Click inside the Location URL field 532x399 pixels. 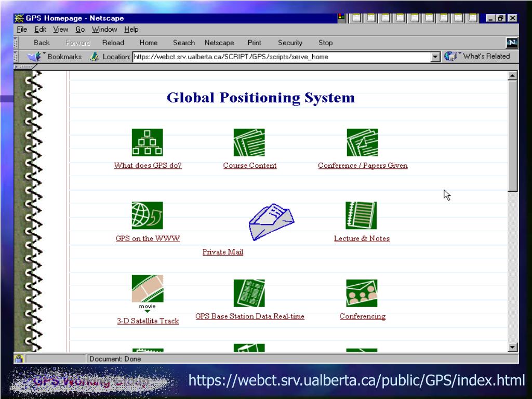tap(282, 57)
